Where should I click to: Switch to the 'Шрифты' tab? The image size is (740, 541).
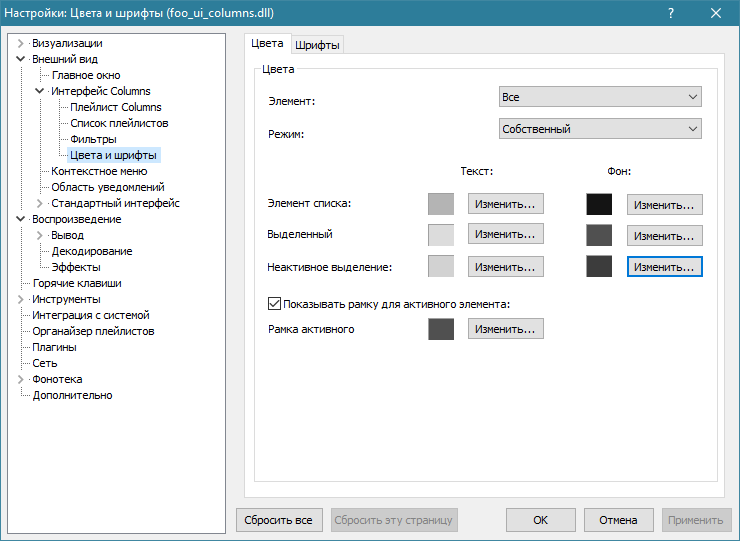[318, 45]
